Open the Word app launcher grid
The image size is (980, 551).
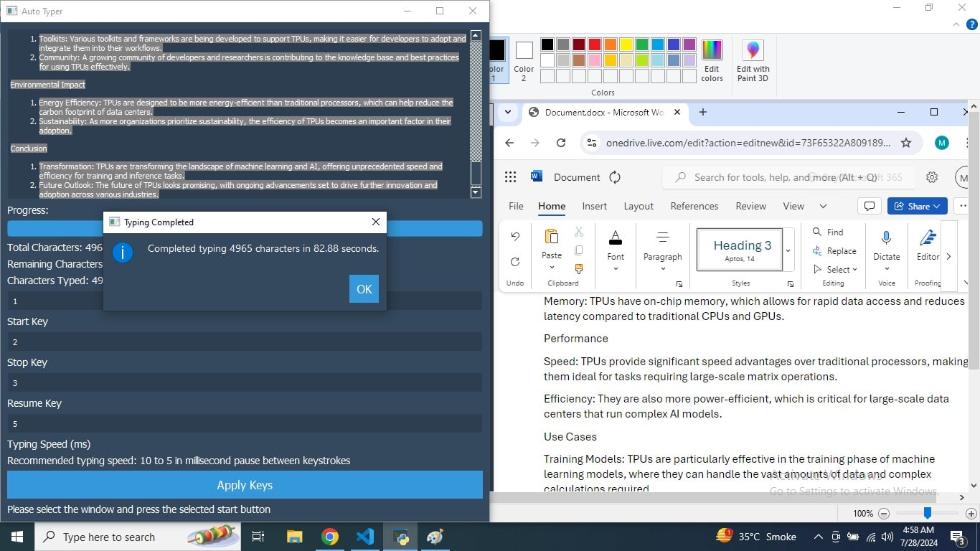coord(510,177)
